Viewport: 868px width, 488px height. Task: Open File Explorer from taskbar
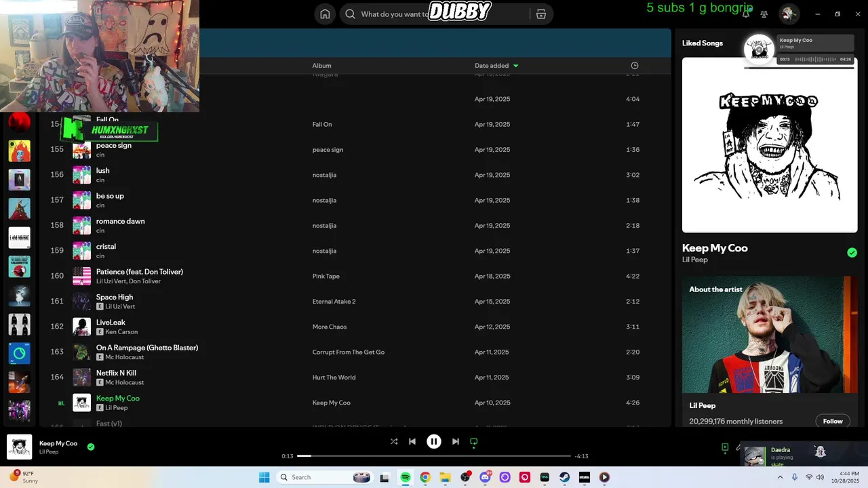445,477
